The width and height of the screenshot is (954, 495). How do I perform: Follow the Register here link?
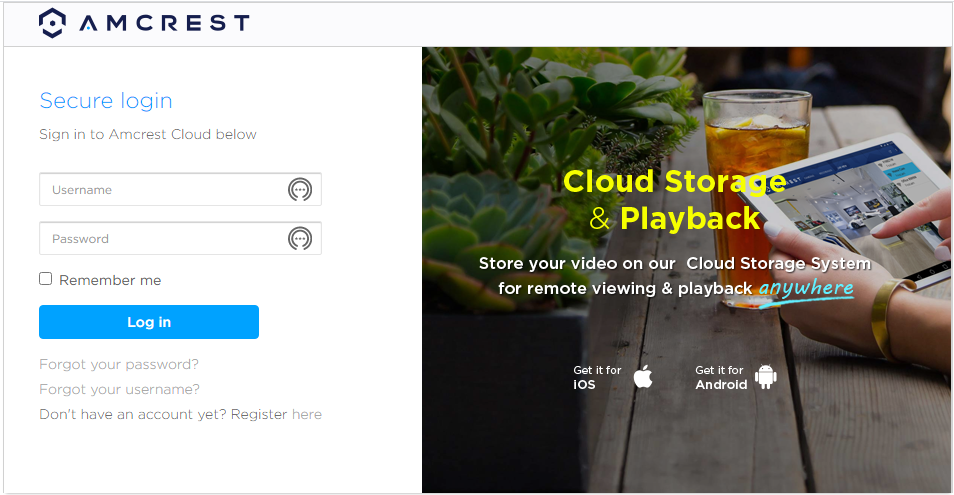point(307,414)
